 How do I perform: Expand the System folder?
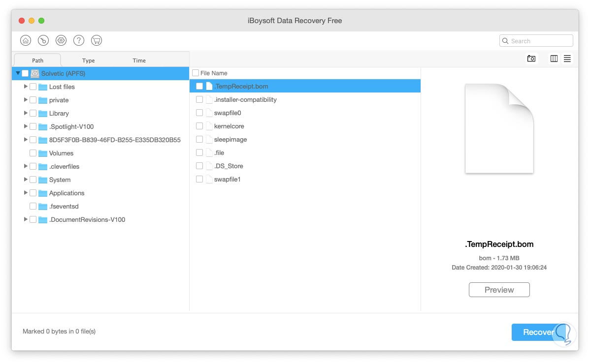pyautogui.click(x=26, y=179)
